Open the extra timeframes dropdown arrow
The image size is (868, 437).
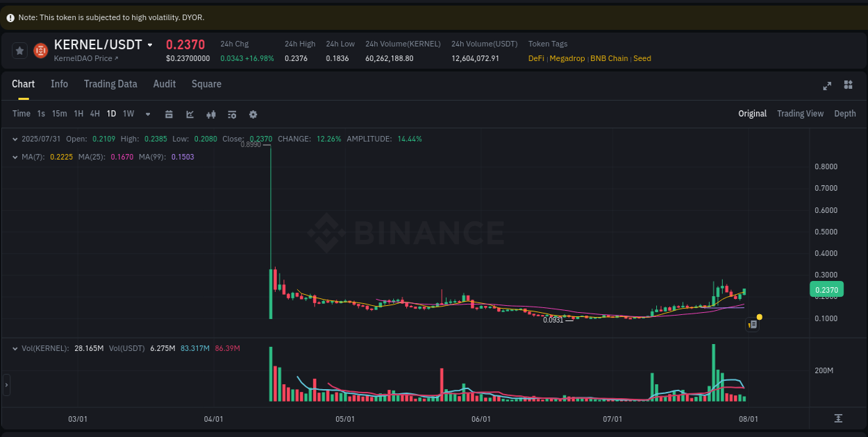tap(147, 114)
